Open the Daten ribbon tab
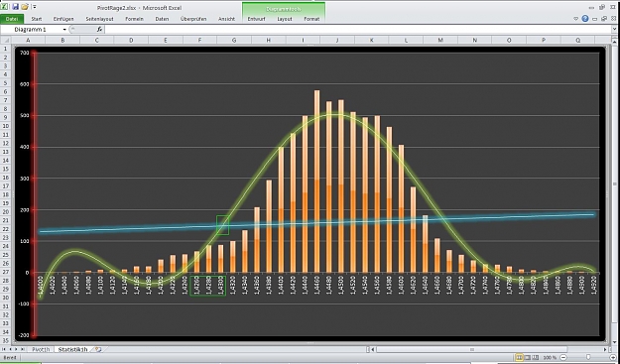620x364 pixels. (x=162, y=19)
